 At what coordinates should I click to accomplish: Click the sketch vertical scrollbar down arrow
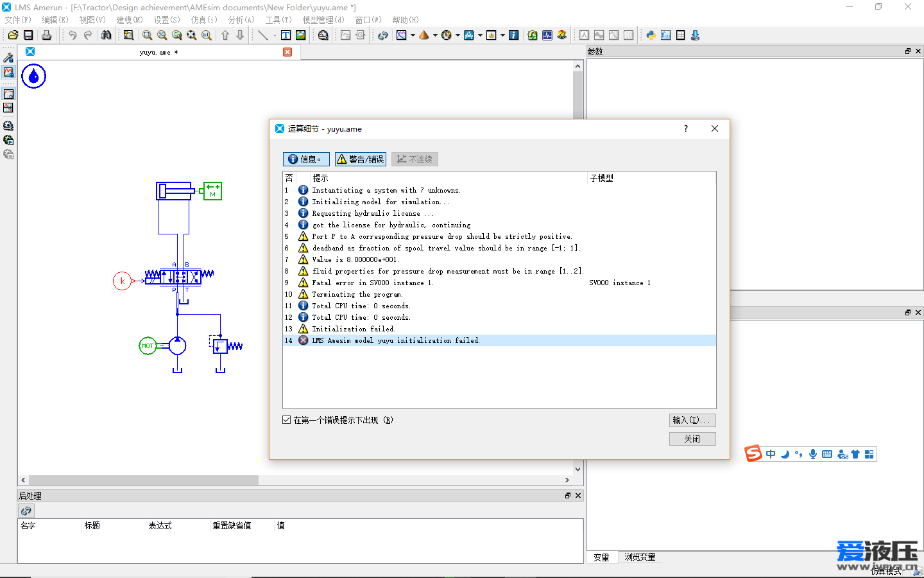577,469
